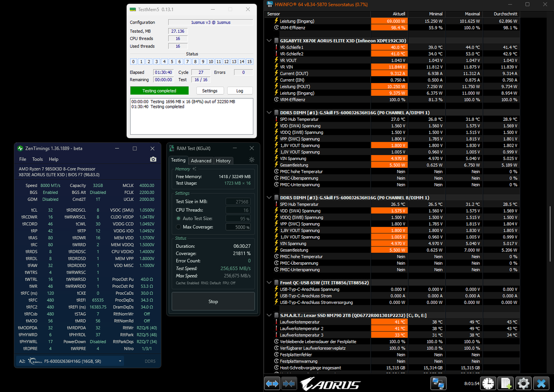Click the HWiNFO title bar app icon

(x=270, y=4)
